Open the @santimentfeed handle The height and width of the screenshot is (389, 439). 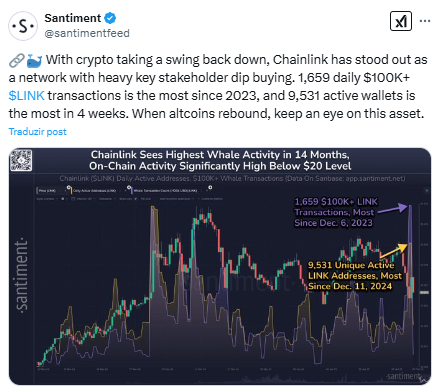87,33
